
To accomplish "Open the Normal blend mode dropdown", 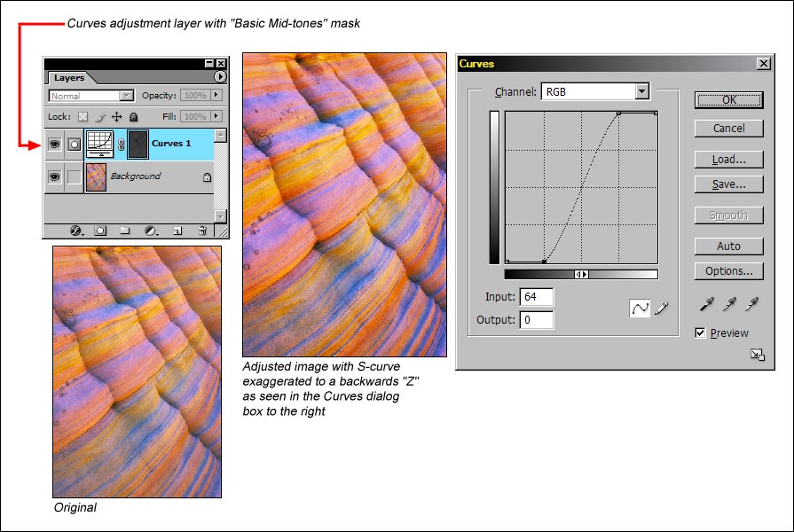I will tap(126, 96).
